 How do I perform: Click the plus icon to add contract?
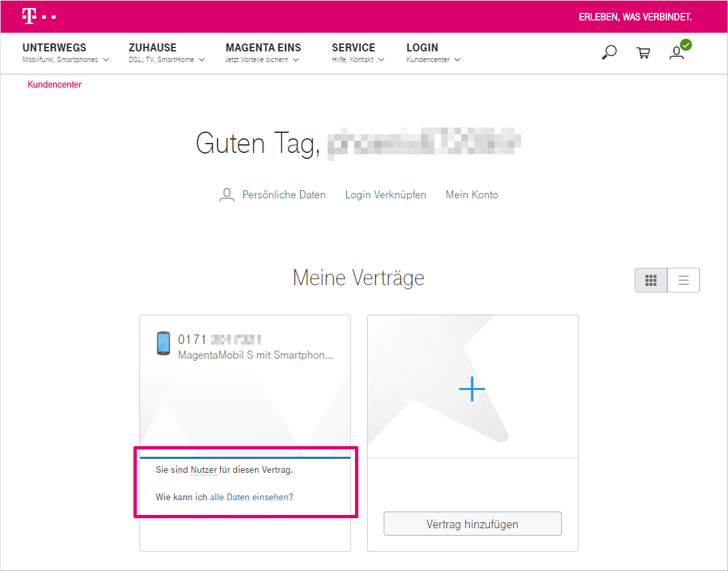tap(472, 389)
